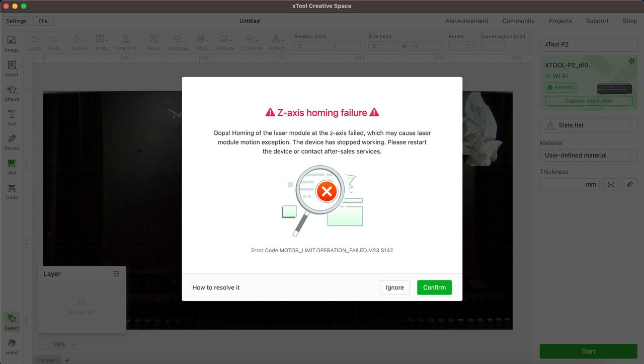The height and width of the screenshot is (364, 644).
Task: Open device settings gear icon
Action: pos(631,61)
